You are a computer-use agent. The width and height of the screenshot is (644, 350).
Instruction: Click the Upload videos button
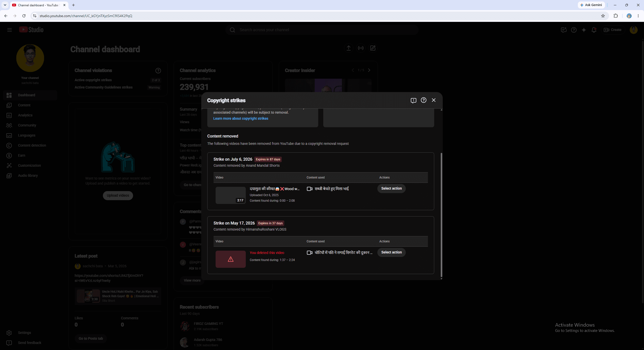118,195
